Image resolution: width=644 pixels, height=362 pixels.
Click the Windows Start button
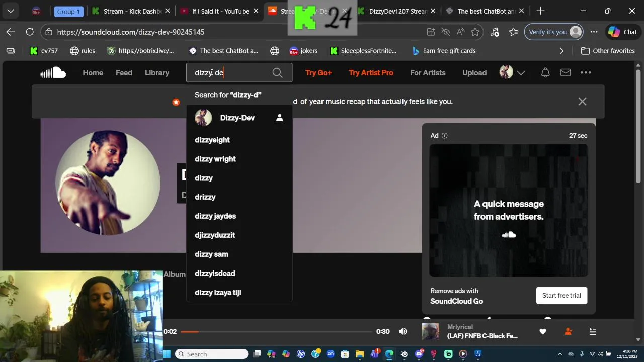pyautogui.click(x=167, y=354)
